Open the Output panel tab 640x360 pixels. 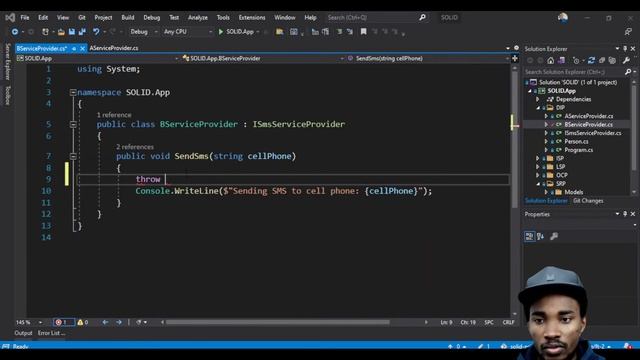coord(23,333)
